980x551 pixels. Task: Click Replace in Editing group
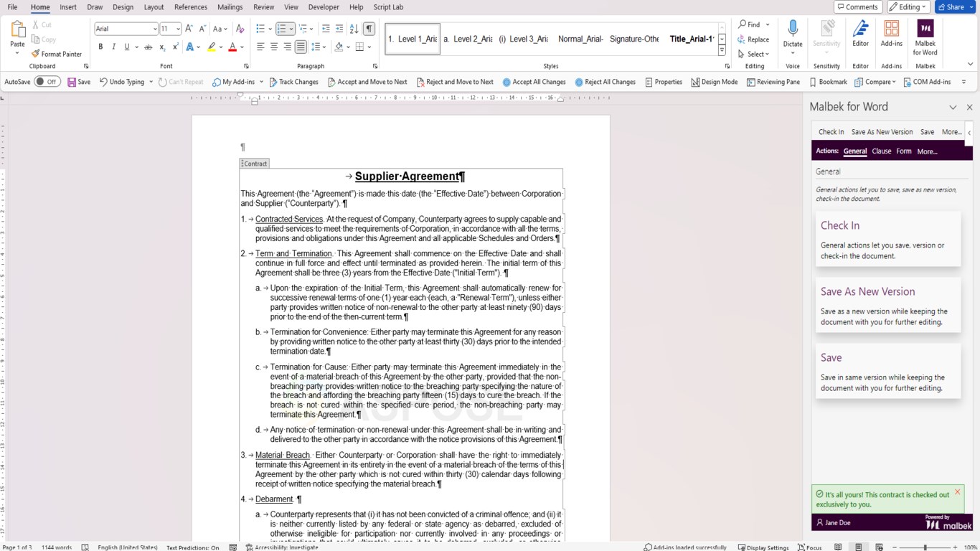tap(753, 39)
